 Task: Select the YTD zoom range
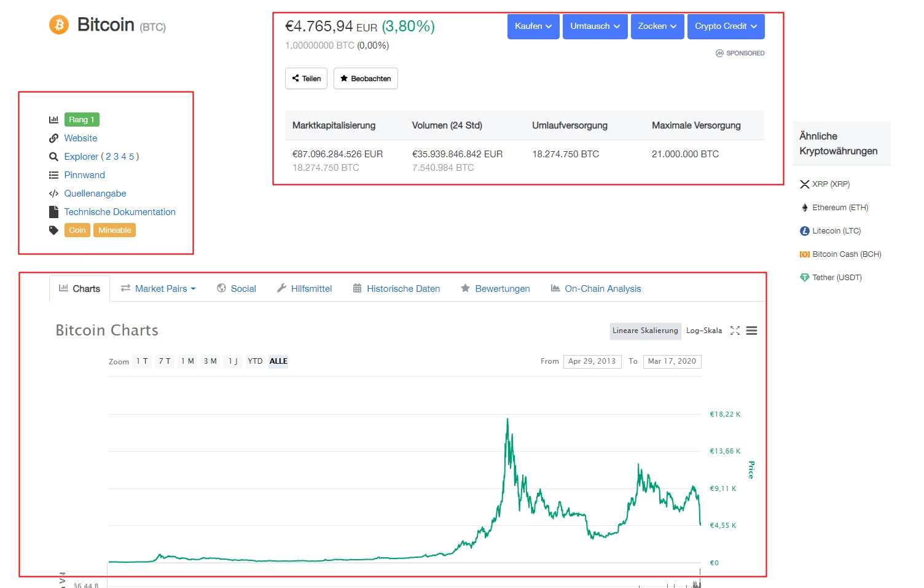point(254,361)
